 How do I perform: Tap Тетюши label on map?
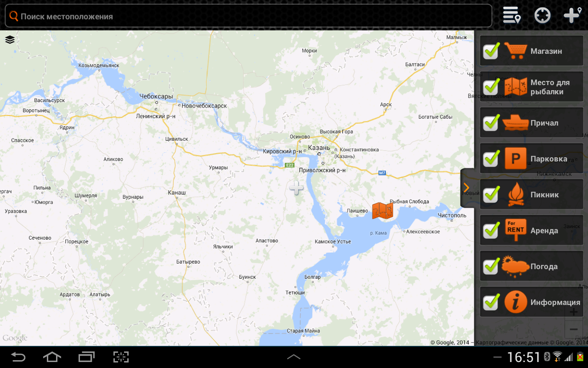pos(295,293)
